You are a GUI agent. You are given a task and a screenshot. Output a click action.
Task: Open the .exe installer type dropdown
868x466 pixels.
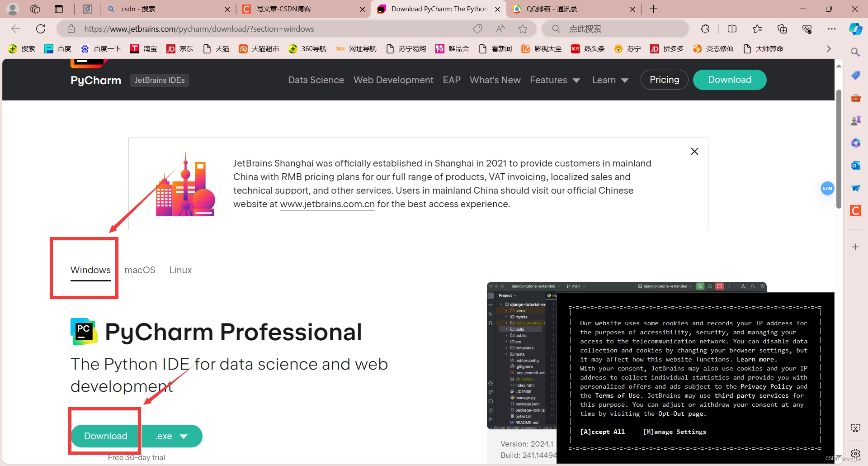pyautogui.click(x=172, y=436)
